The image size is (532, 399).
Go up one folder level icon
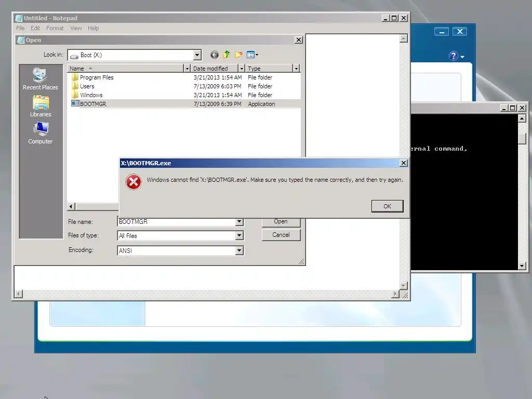227,55
